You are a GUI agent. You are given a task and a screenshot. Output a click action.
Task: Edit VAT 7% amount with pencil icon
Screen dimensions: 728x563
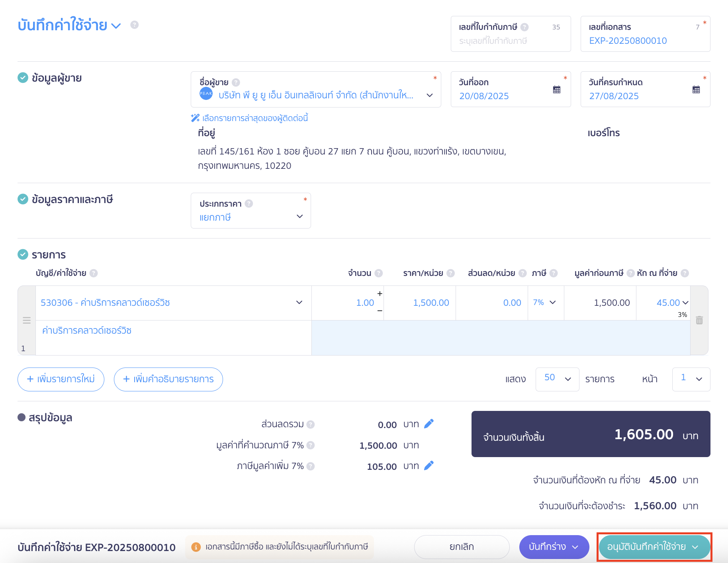(x=429, y=465)
